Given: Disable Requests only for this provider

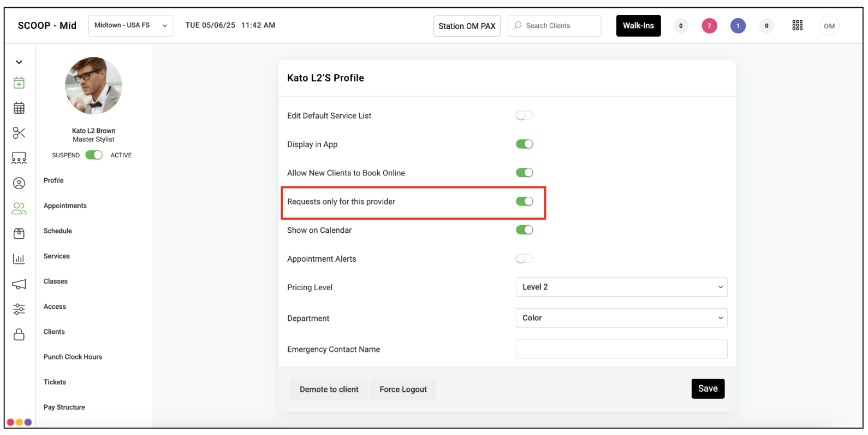Looking at the screenshot, I should tap(524, 201).
